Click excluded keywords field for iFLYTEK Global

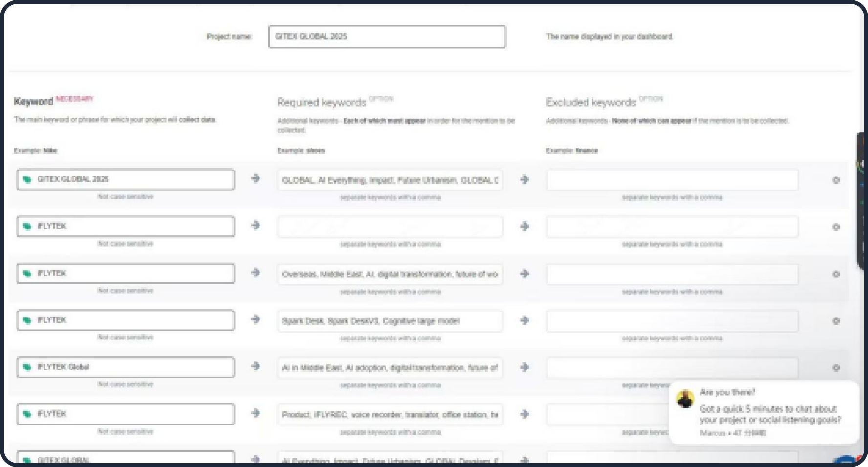click(x=673, y=368)
